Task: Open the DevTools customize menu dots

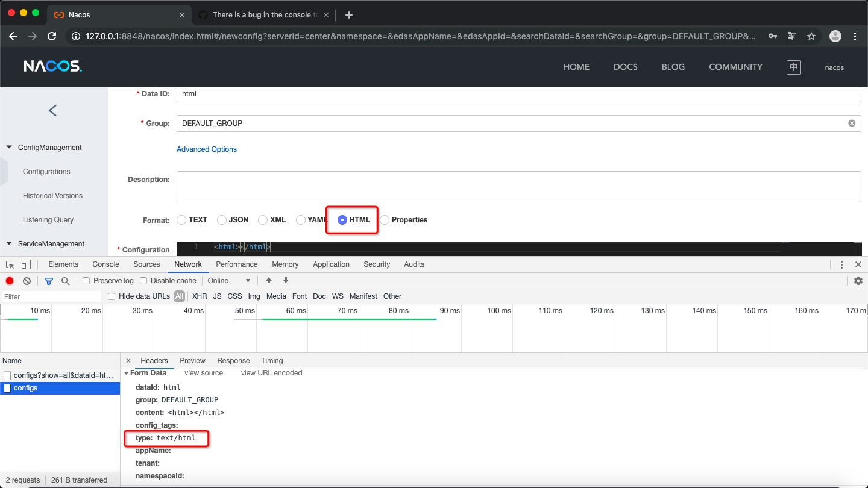Action: coord(841,264)
